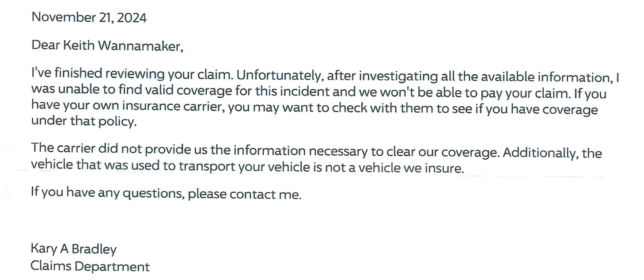
Task: Click the signature name "Kary A Bradley"
Action: (73, 249)
